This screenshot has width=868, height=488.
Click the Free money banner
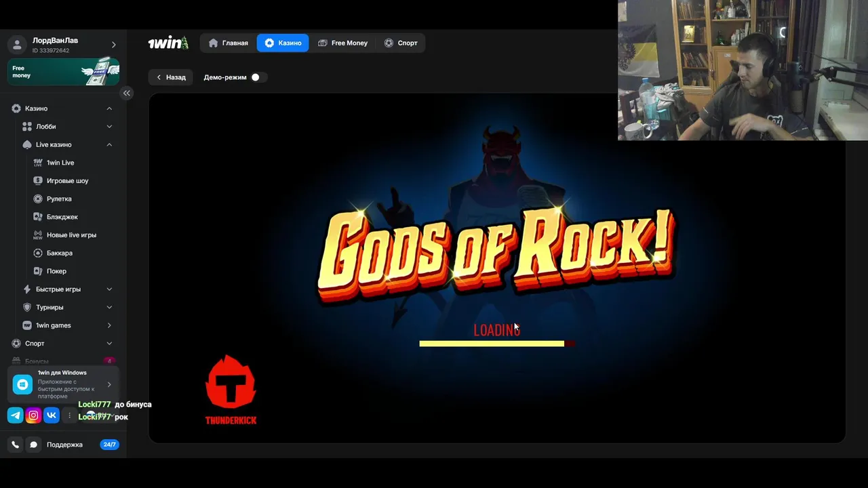(64, 72)
